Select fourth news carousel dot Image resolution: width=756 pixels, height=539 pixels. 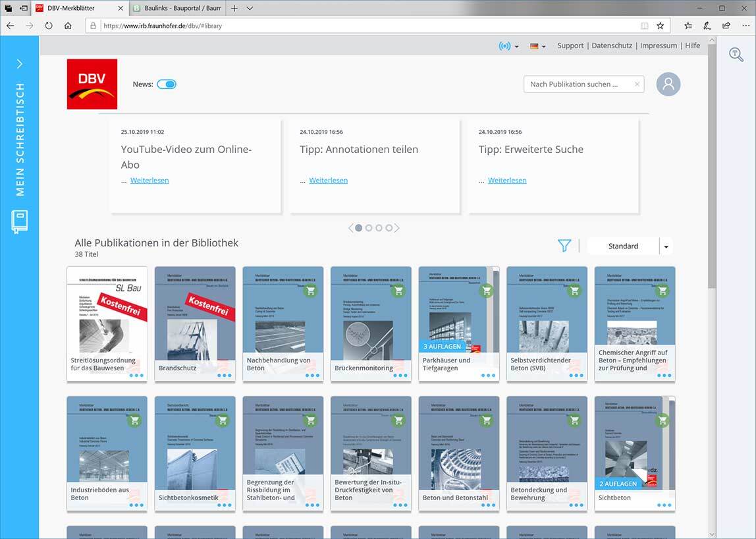coord(389,228)
